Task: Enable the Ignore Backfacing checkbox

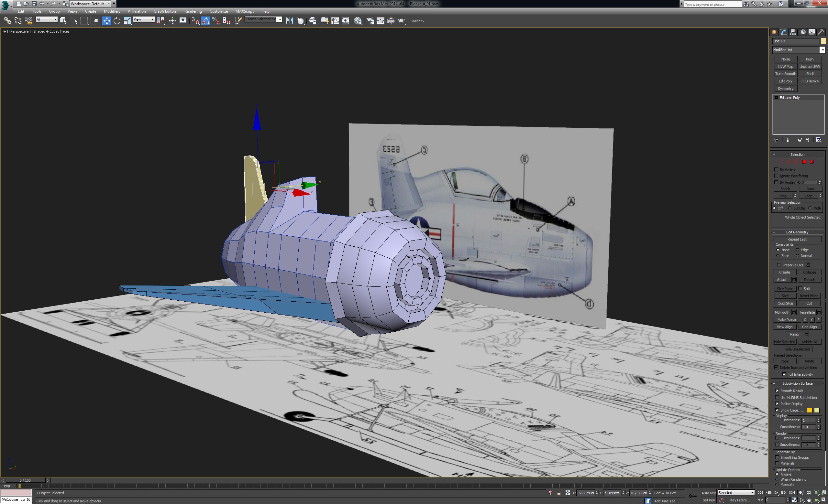Action: coord(777,176)
